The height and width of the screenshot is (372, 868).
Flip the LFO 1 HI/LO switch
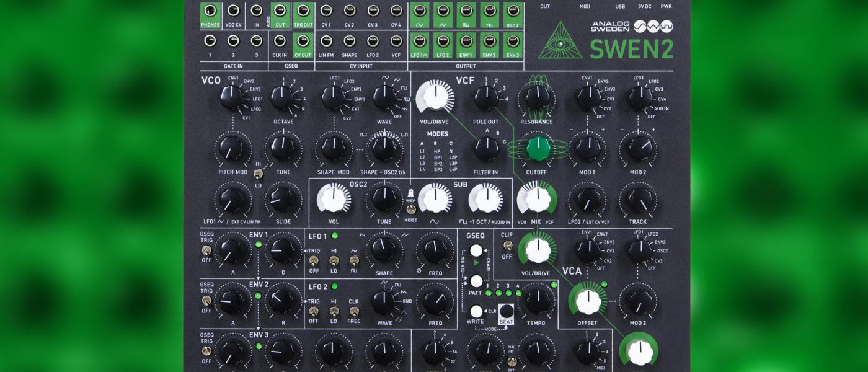click(334, 261)
